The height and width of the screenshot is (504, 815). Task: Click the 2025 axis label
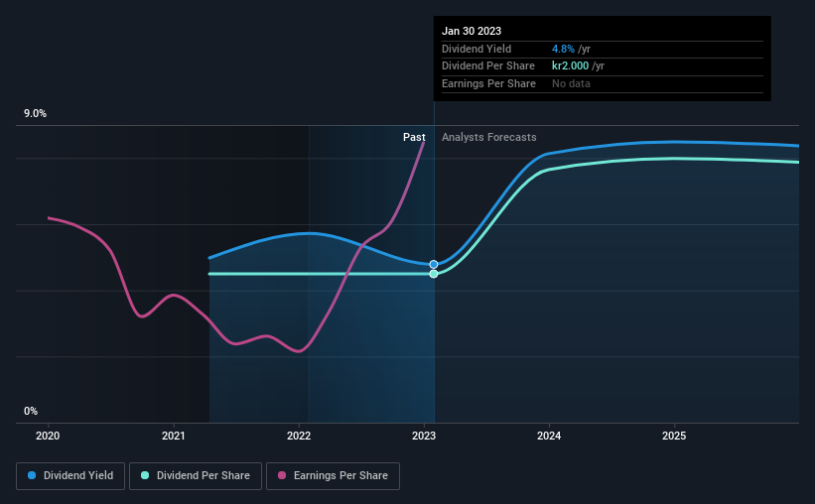click(674, 436)
